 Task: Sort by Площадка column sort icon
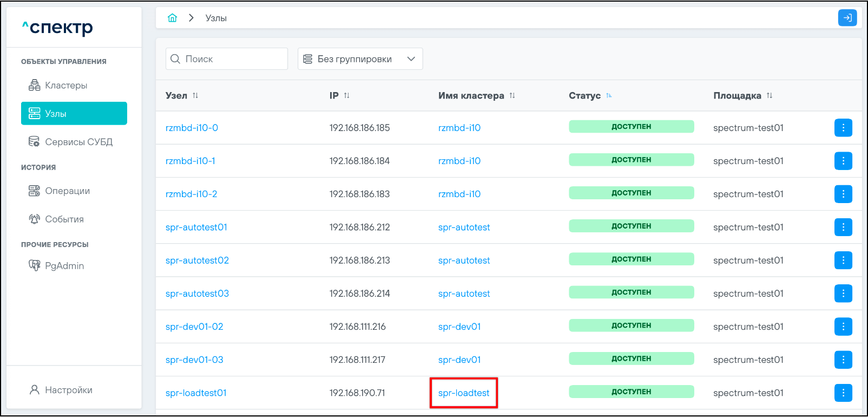[x=769, y=96]
